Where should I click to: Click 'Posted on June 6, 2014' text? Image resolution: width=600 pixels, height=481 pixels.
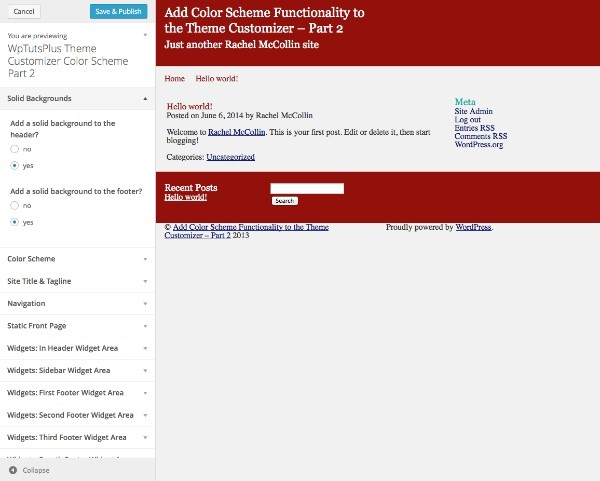click(x=205, y=115)
